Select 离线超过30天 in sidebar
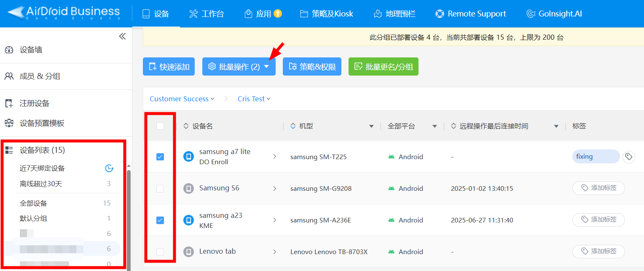The image size is (644, 271). pyautogui.click(x=41, y=184)
